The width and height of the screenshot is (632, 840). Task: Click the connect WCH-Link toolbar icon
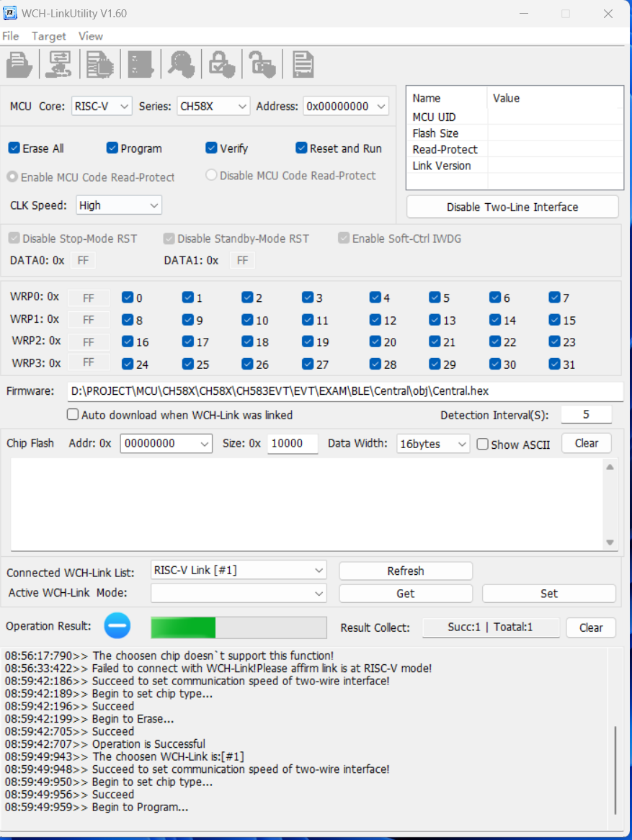(58, 65)
